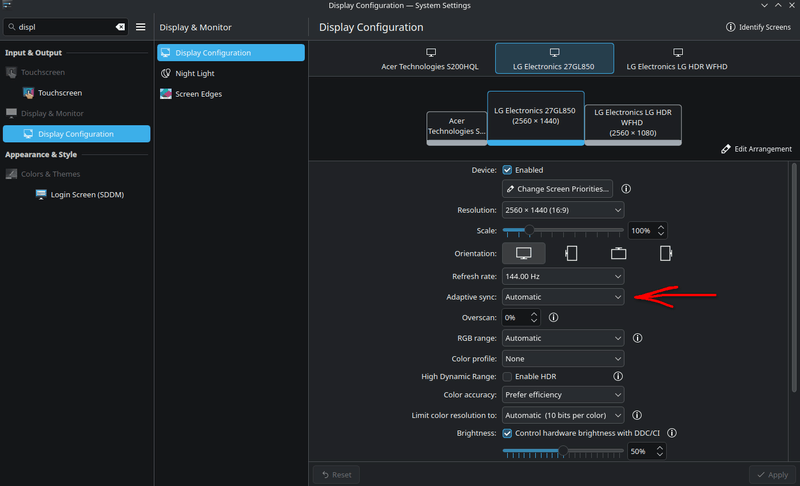Click the Brightness 50% value field
This screenshot has height=486, width=800.
641,451
